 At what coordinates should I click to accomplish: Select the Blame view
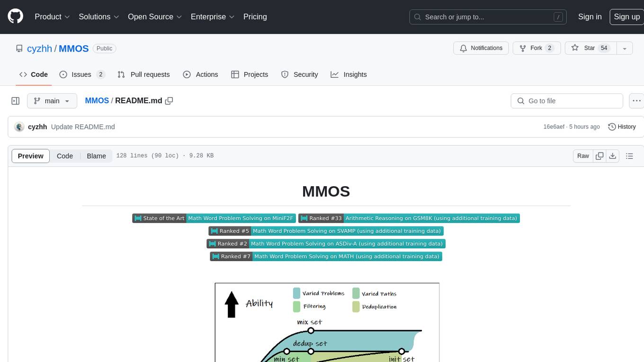point(96,156)
